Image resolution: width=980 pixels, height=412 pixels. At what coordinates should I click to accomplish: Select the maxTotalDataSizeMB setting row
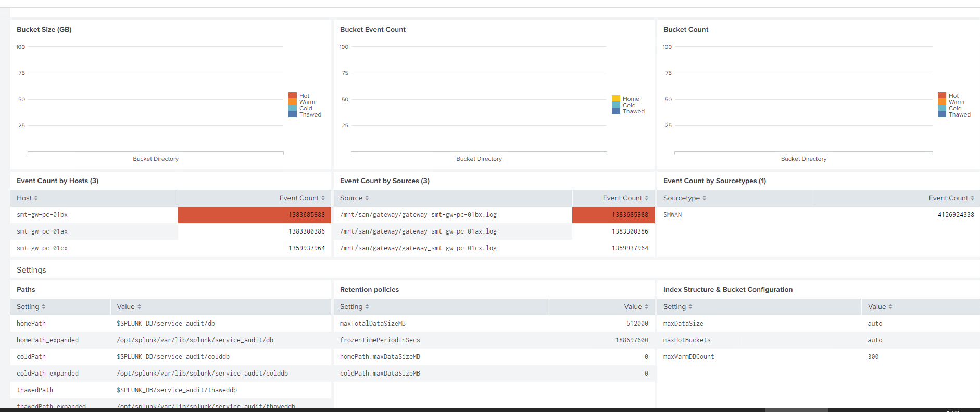pos(373,324)
